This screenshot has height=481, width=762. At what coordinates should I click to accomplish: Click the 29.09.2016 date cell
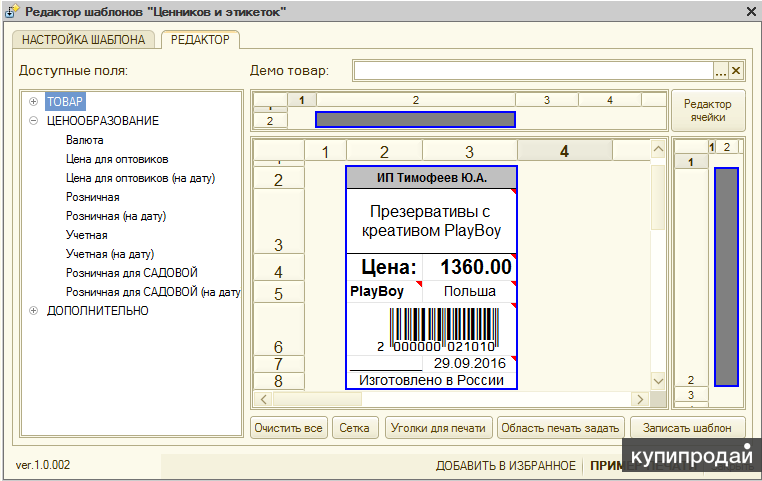coord(469,363)
